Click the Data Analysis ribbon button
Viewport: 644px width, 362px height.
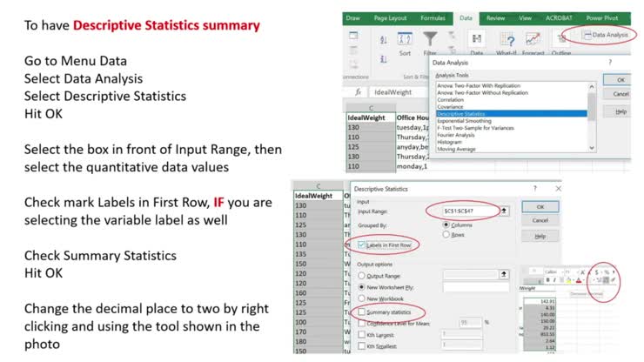click(x=606, y=35)
